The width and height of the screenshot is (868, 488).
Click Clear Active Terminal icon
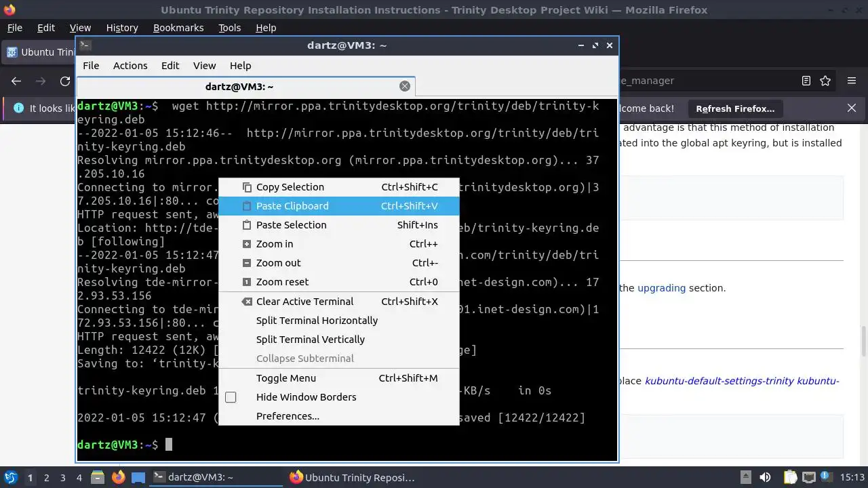coord(248,302)
